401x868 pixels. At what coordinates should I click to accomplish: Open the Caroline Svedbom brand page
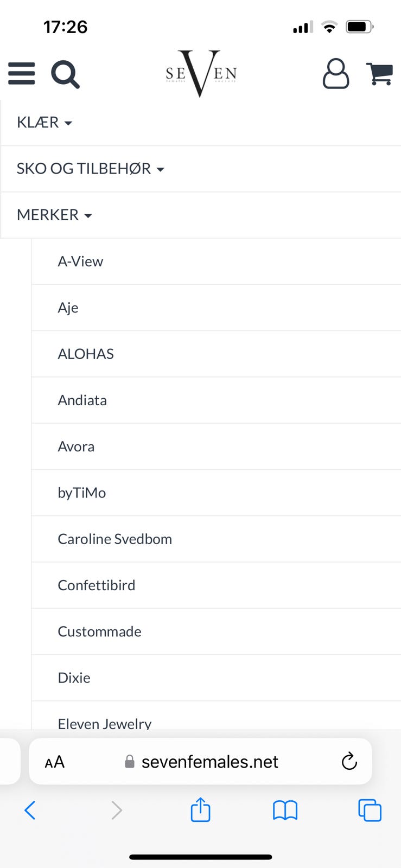[114, 539]
